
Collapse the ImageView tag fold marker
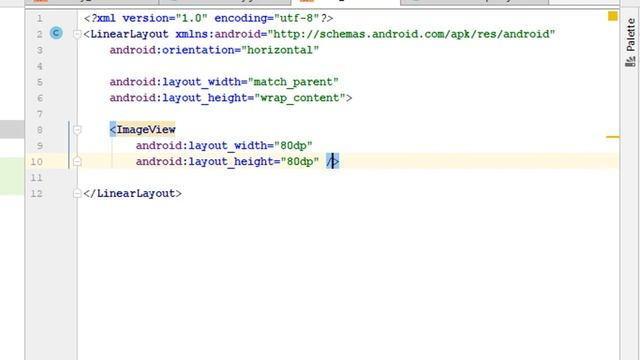[77, 130]
